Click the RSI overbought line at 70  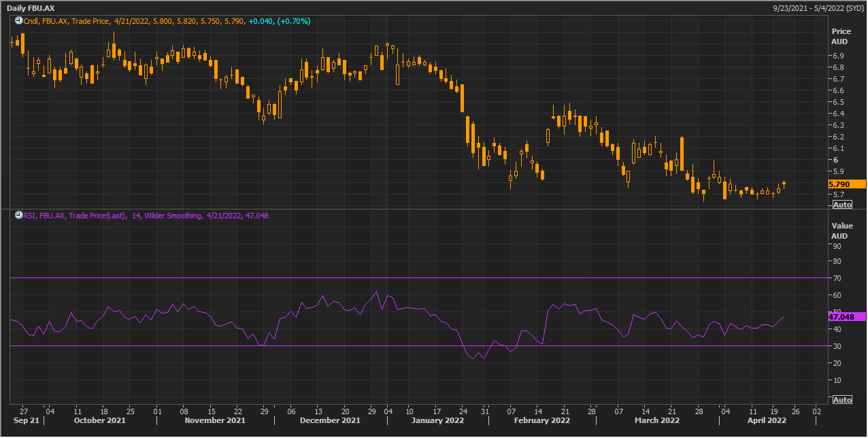tap(408, 278)
